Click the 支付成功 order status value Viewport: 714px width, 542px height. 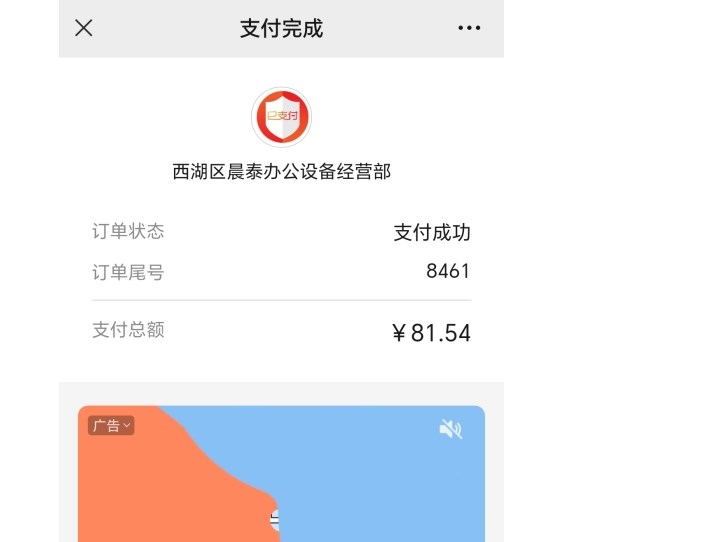[432, 232]
